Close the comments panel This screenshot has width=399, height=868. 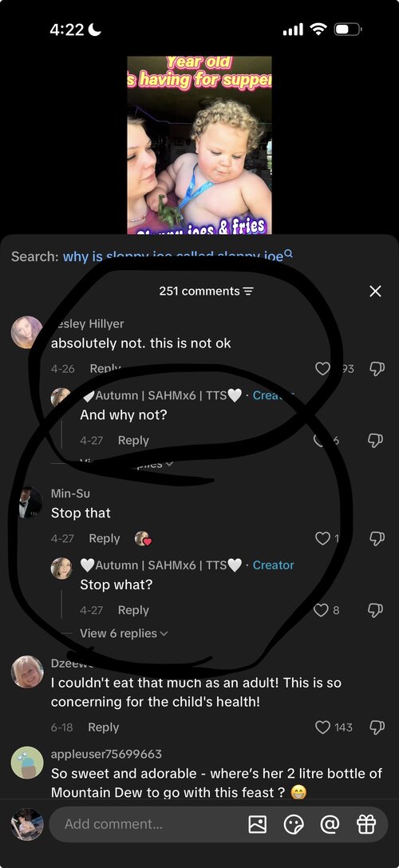(375, 291)
